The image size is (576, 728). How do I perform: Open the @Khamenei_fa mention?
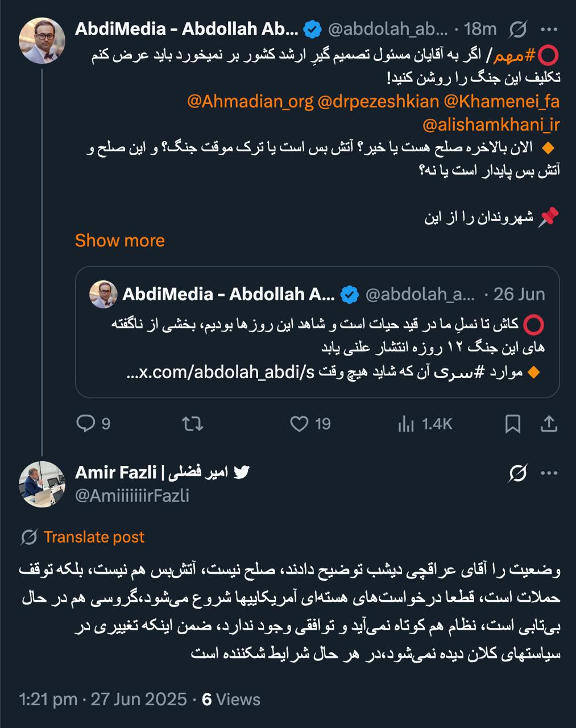(502, 101)
